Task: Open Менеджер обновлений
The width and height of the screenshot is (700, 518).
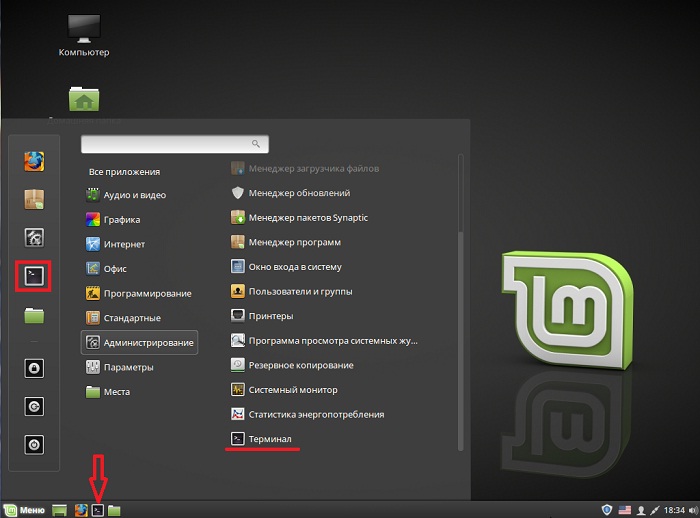Action: pos(291,193)
